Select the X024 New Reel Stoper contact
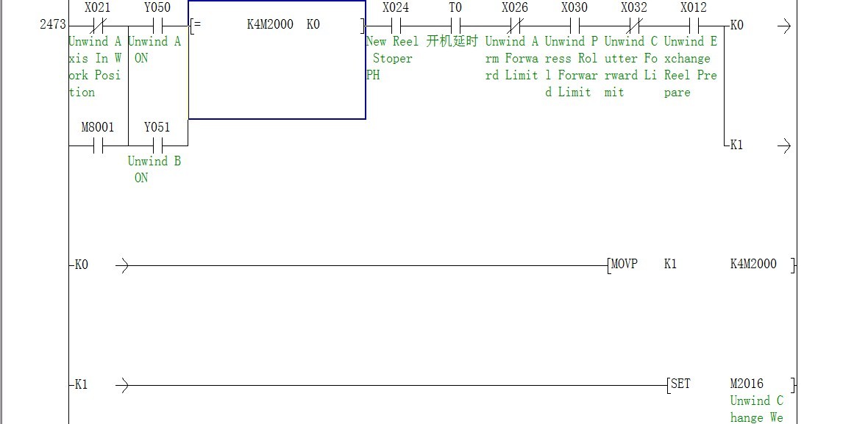 tap(396, 26)
